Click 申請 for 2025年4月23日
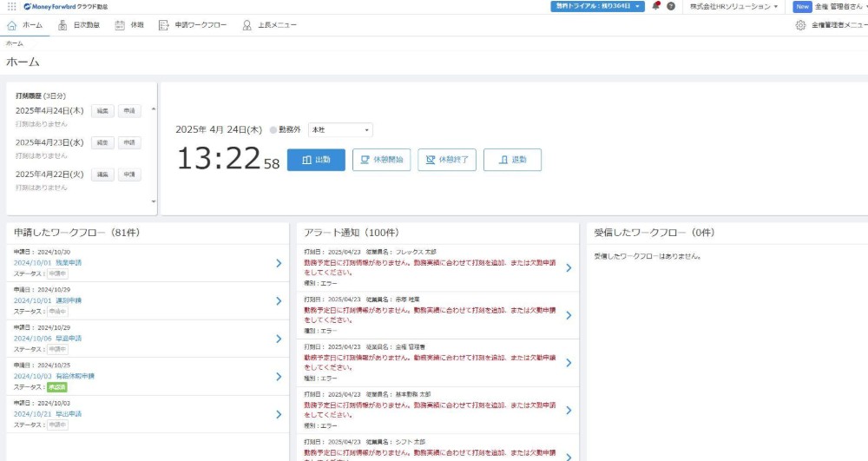Viewport: 868px width, 461px height. pyautogui.click(x=128, y=142)
